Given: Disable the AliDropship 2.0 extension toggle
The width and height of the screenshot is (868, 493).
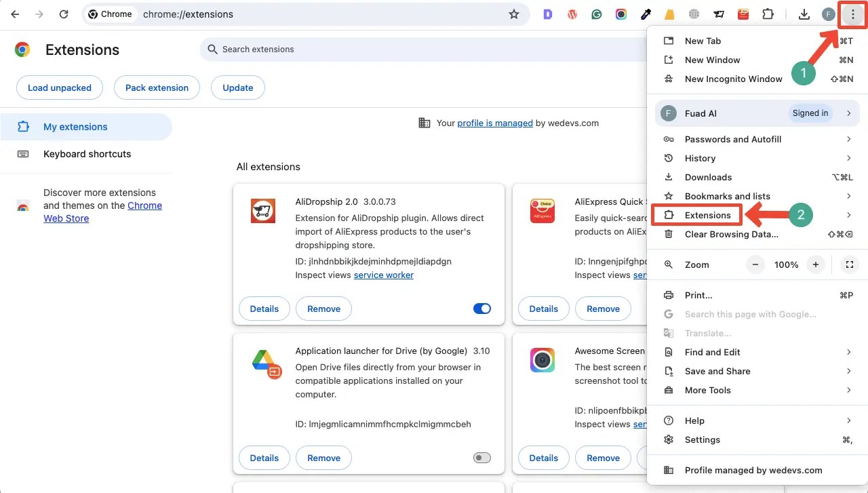Looking at the screenshot, I should click(x=481, y=309).
